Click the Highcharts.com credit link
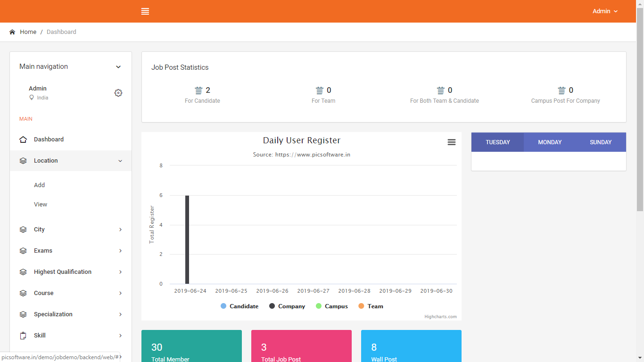 (440, 317)
